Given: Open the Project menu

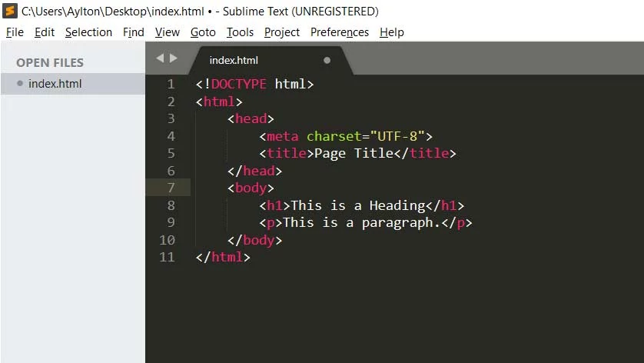Looking at the screenshot, I should (282, 32).
